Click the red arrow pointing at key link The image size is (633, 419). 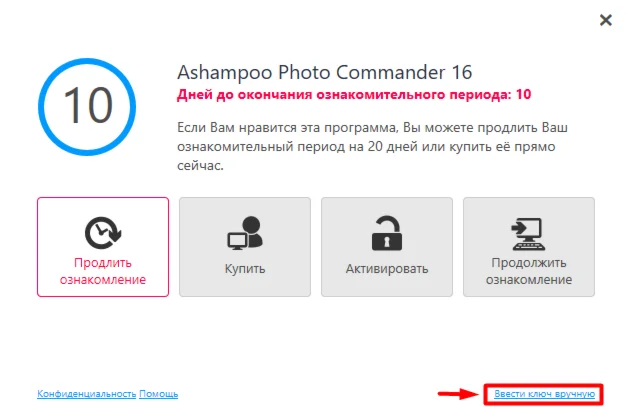coord(458,394)
